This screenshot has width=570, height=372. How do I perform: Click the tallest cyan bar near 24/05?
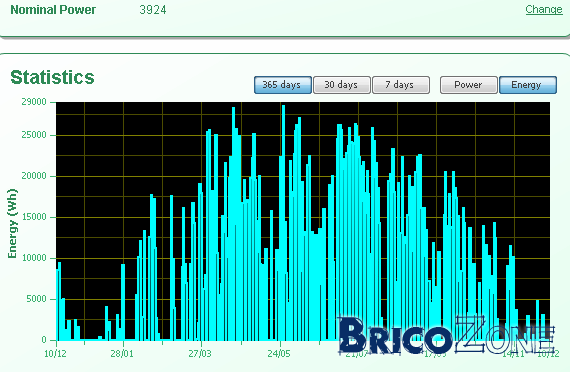[284, 223]
